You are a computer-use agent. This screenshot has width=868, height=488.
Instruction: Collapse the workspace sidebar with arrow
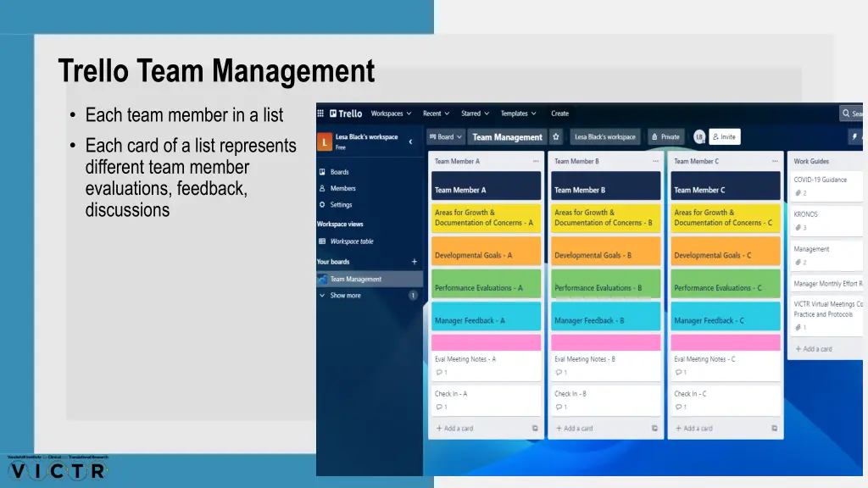click(x=411, y=141)
